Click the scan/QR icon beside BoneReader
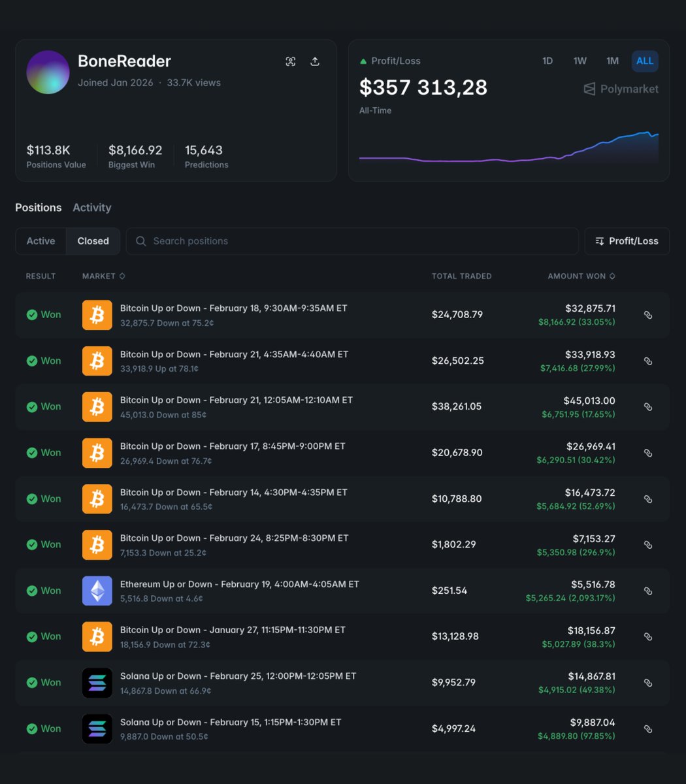Image resolution: width=686 pixels, height=784 pixels. tap(291, 61)
